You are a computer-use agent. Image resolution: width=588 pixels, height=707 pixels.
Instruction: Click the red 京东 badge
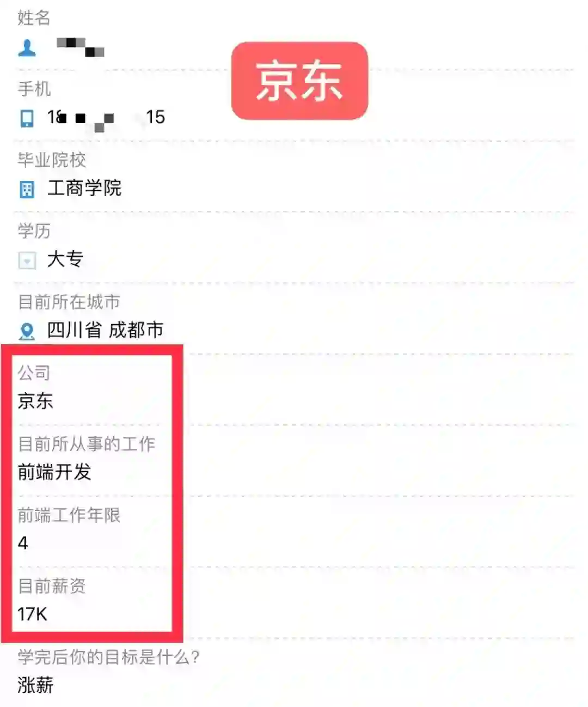point(299,81)
